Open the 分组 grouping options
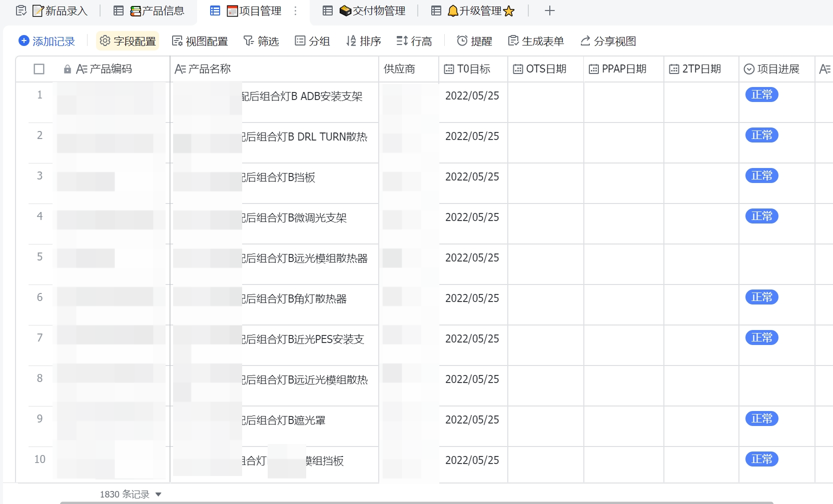The image size is (833, 504). point(313,41)
